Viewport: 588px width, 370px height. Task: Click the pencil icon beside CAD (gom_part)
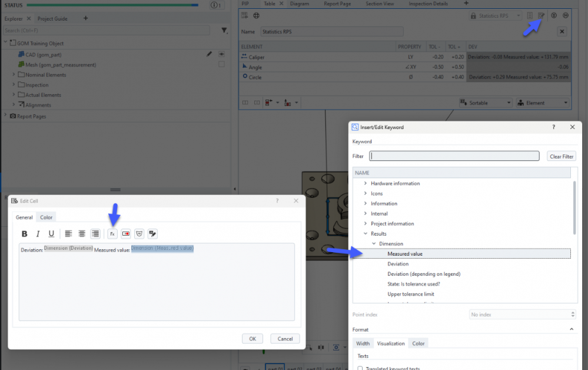[x=209, y=54]
